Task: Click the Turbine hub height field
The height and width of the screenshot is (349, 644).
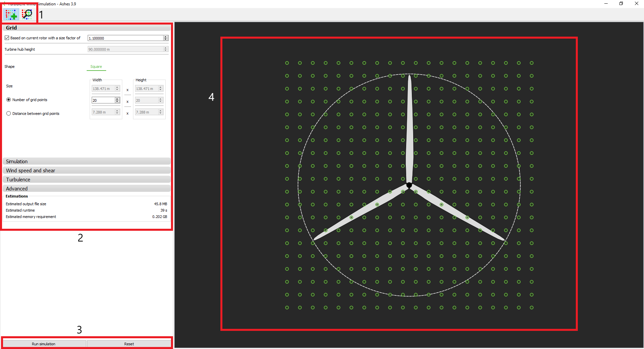Action: (128, 49)
